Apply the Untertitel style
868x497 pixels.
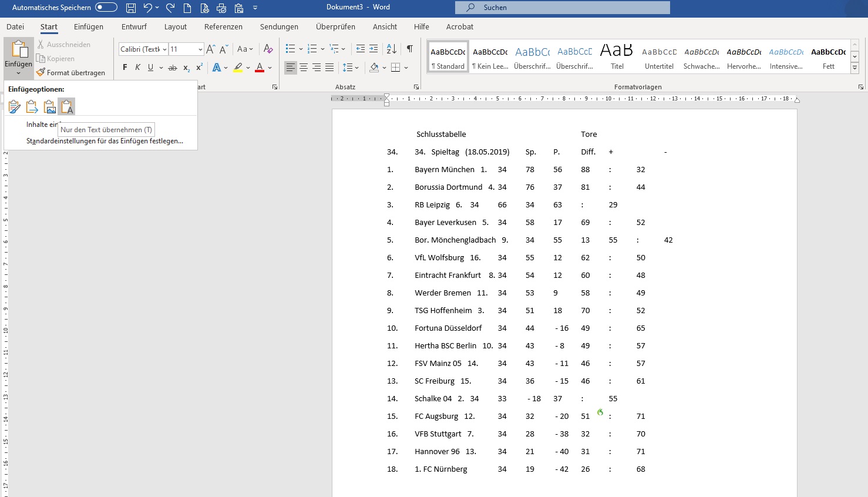click(660, 56)
